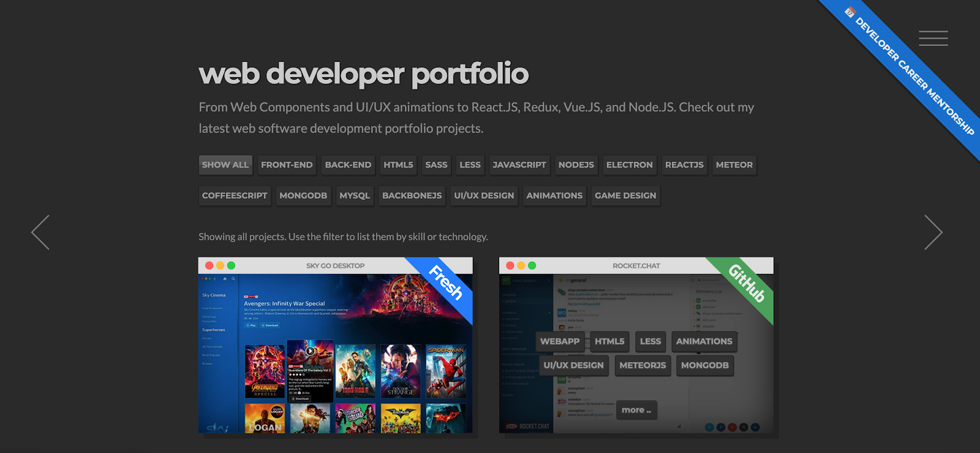Open the 'more ..' button on Rocket.Chat card
Viewport: 980px width, 453px height.
click(636, 410)
